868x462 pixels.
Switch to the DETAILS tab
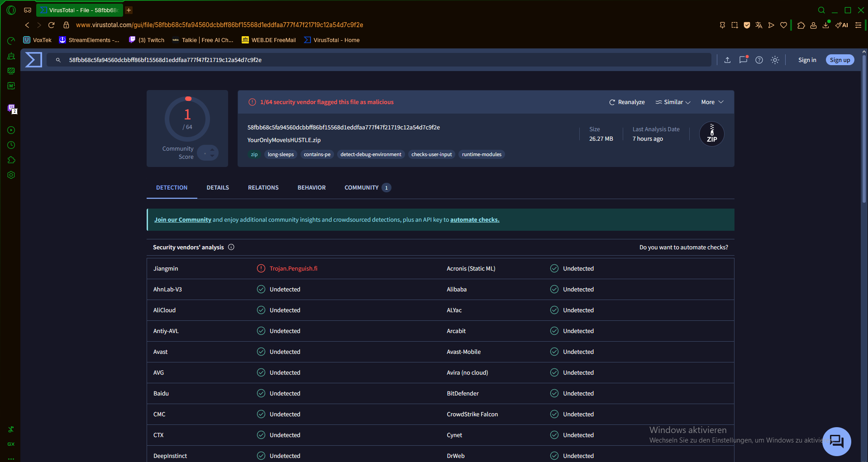point(218,188)
